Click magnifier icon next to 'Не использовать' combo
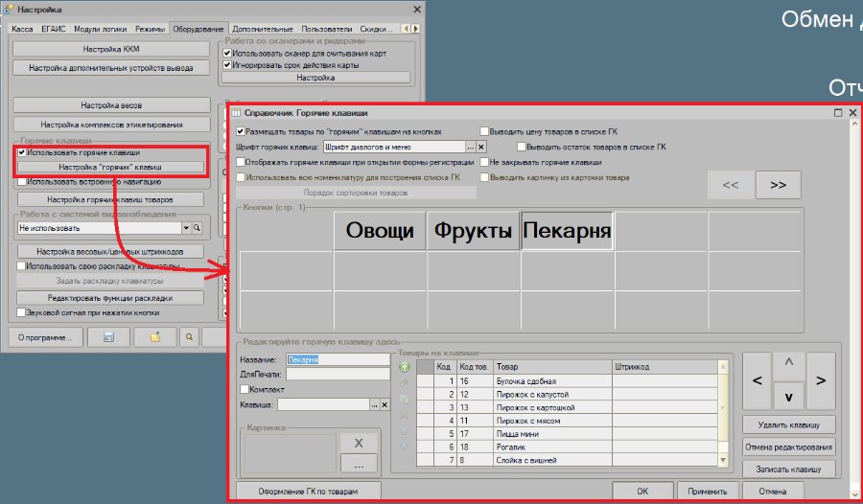The height and width of the screenshot is (504, 863). (197, 228)
